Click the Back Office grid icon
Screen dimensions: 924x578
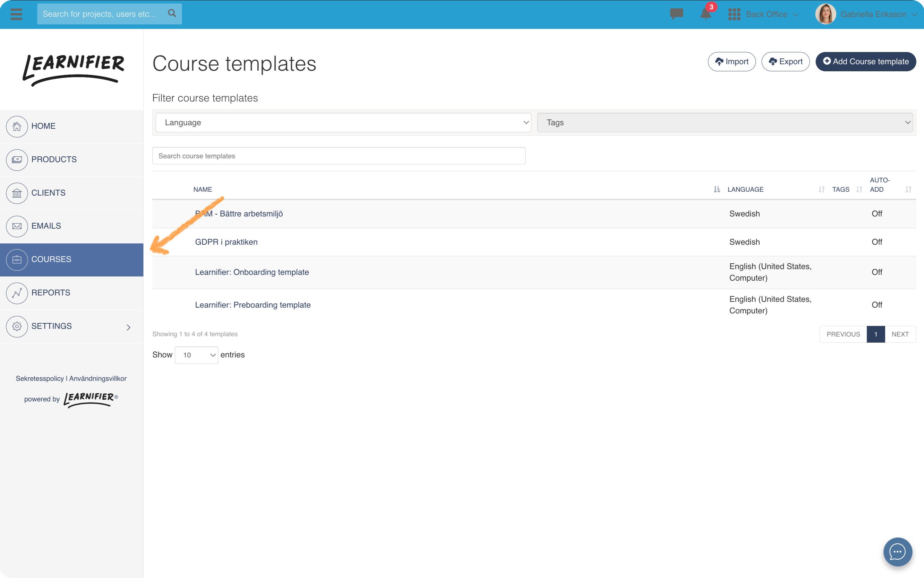(x=734, y=14)
